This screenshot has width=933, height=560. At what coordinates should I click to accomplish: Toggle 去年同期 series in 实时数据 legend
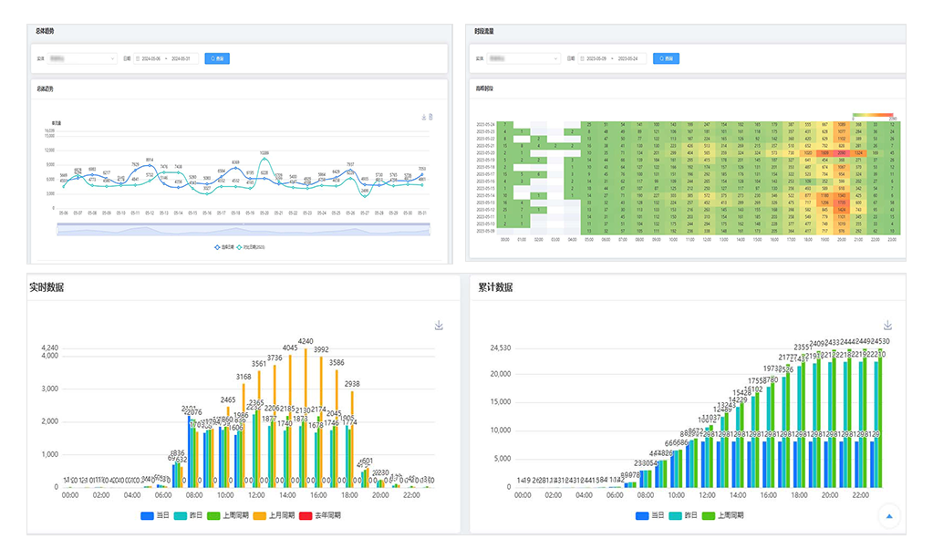[320, 515]
